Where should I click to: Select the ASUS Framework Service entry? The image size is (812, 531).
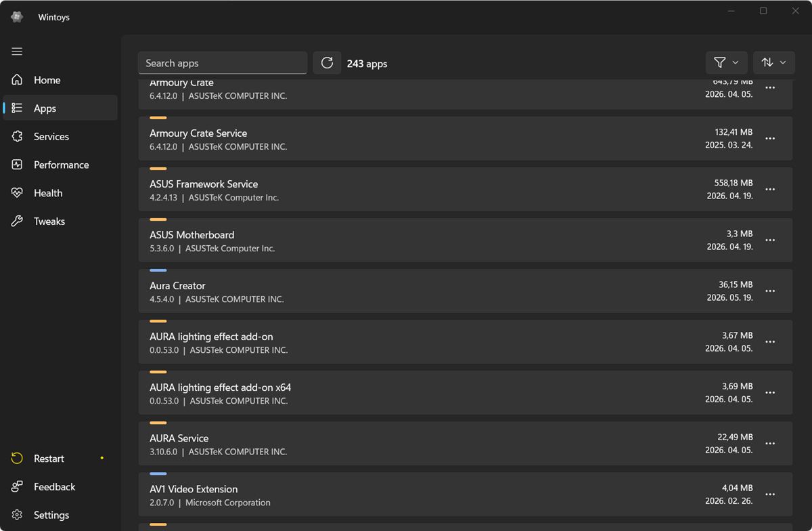click(x=466, y=190)
